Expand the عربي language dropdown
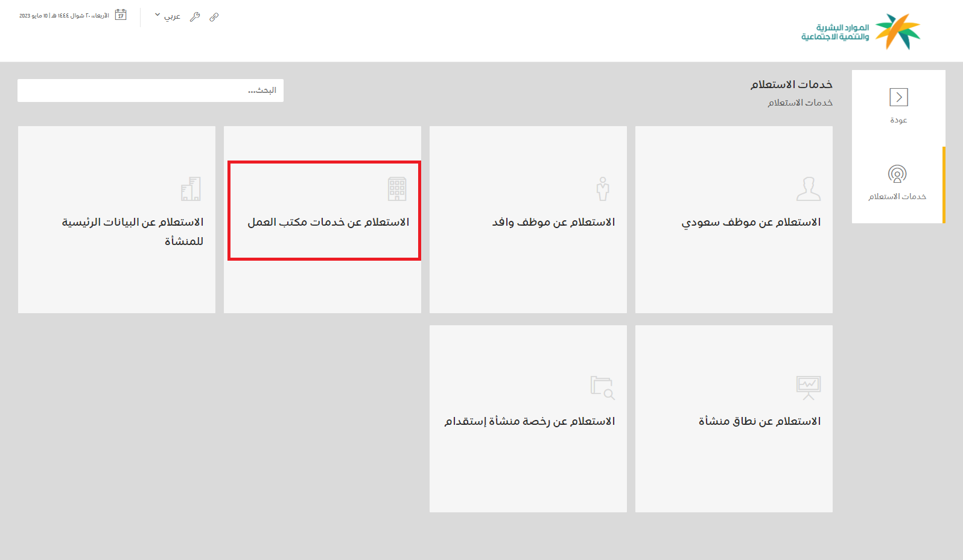 click(x=167, y=16)
